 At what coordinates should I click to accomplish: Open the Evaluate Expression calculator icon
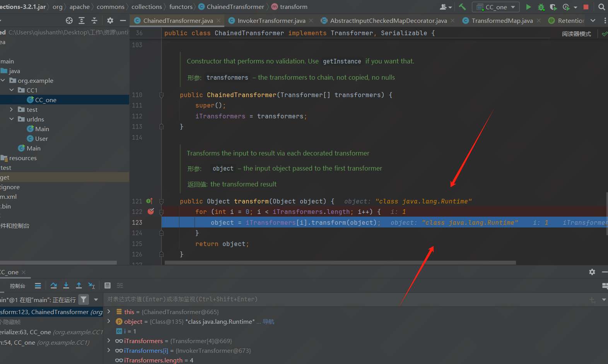coord(108,285)
